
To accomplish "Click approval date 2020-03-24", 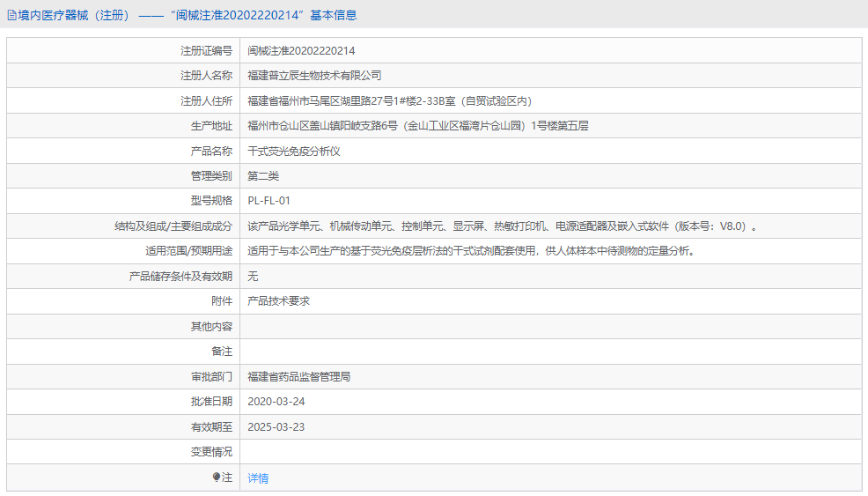I will 276,402.
